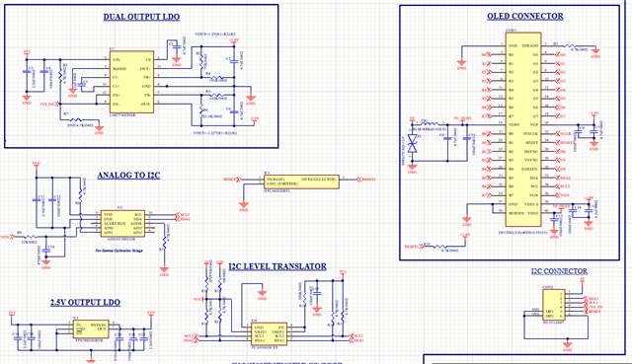
Task: Select the ALERT/RDY pin on ADS1013
Action: tap(115, 224)
